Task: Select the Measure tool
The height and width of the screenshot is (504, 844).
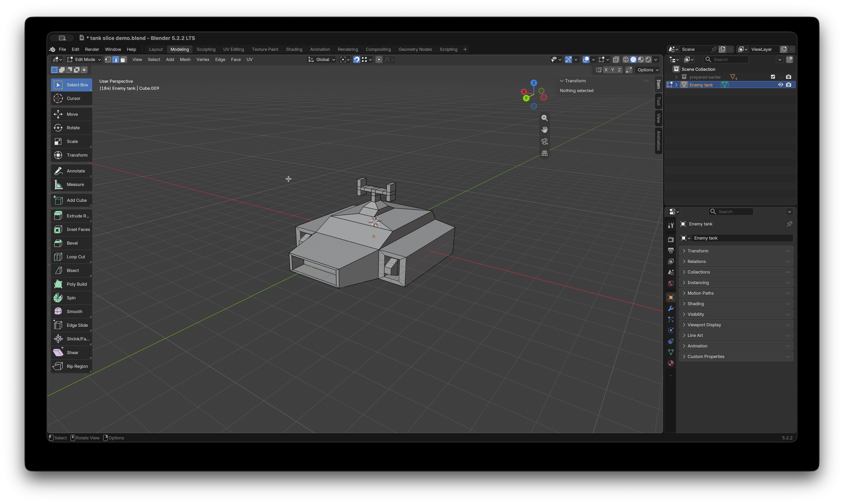Action: point(71,184)
